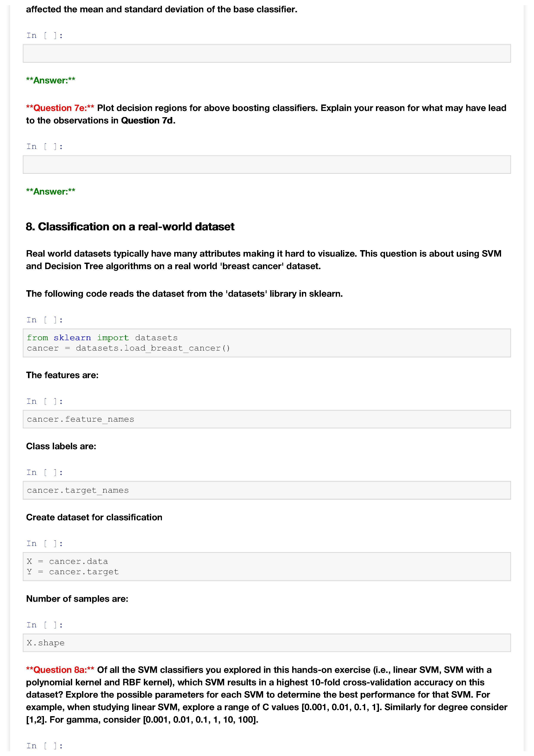Select the In [ ] prompt above cancer.target_names
The height and width of the screenshot is (756, 534).
click(44, 472)
